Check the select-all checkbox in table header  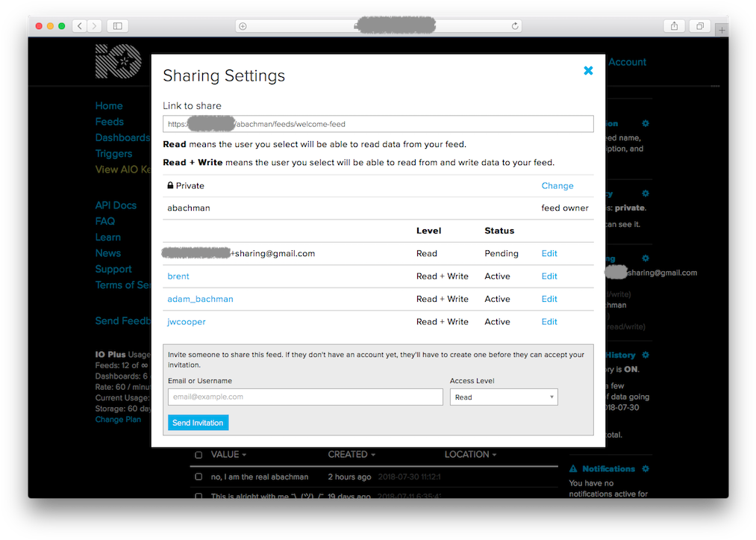198,454
